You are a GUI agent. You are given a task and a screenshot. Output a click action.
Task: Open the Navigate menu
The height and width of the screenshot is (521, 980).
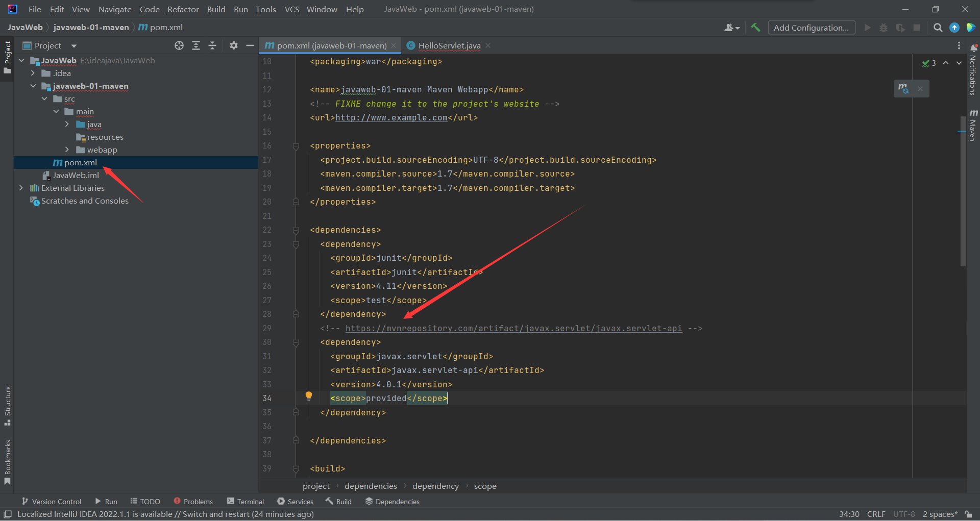115,9
